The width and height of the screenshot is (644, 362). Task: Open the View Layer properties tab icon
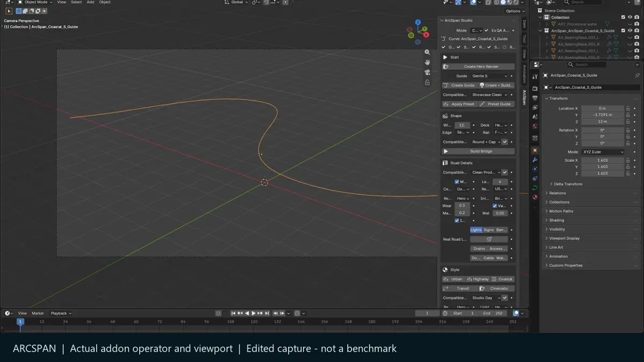[x=535, y=107]
